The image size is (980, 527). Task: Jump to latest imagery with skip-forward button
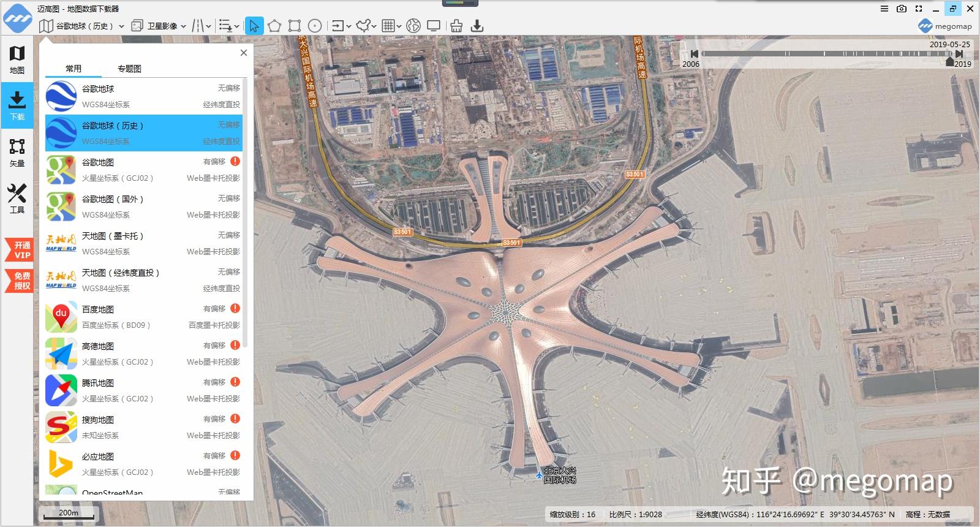point(959,54)
